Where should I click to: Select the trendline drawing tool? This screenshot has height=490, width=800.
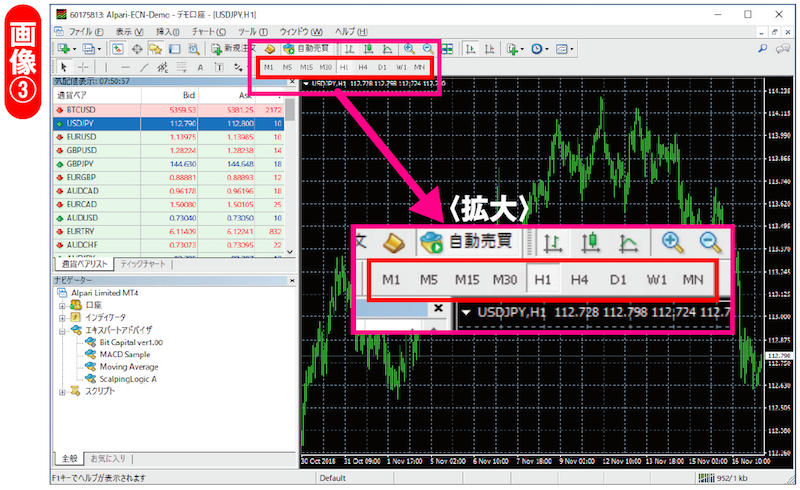[x=144, y=67]
